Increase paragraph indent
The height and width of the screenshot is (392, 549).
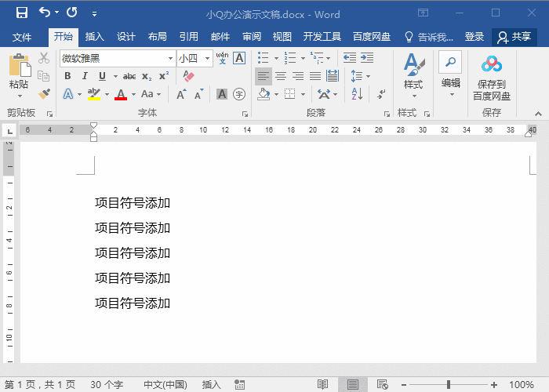[367, 58]
